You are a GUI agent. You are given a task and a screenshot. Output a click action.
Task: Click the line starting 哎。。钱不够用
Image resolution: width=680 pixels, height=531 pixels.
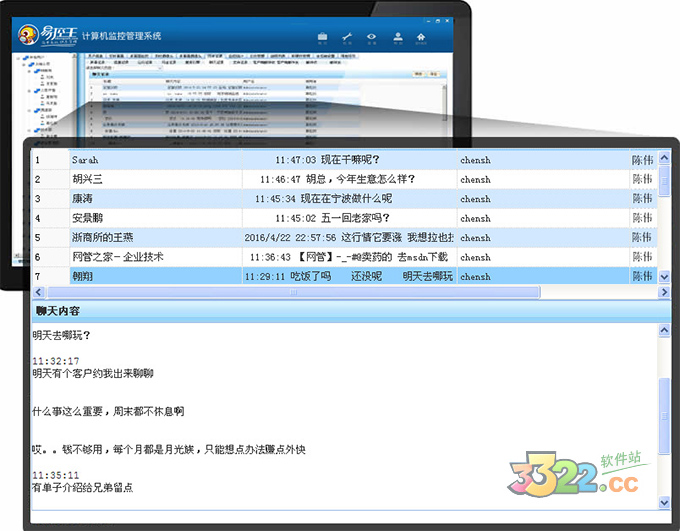pos(169,449)
